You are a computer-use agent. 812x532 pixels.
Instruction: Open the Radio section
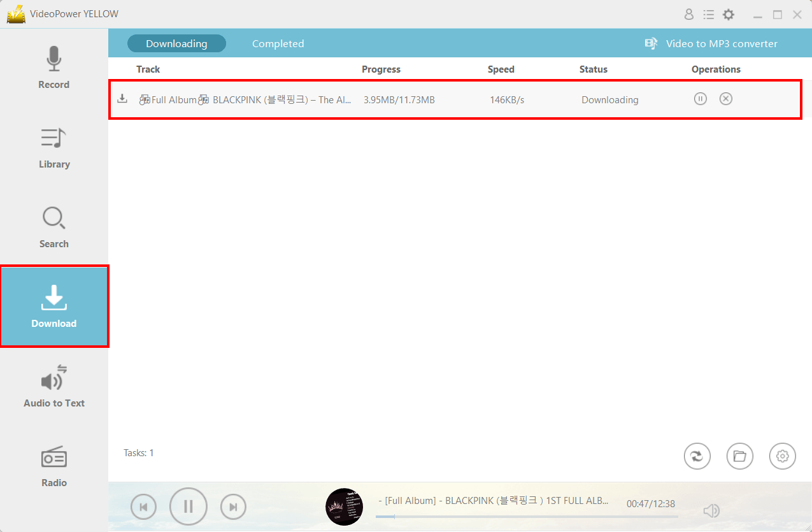(x=54, y=466)
